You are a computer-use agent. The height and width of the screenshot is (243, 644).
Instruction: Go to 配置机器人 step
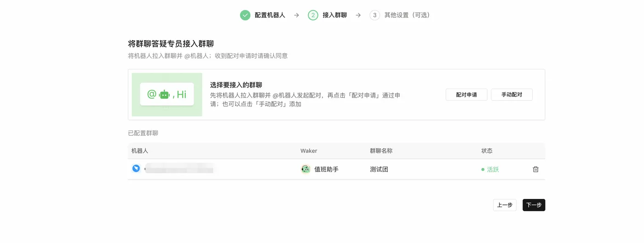tap(270, 15)
